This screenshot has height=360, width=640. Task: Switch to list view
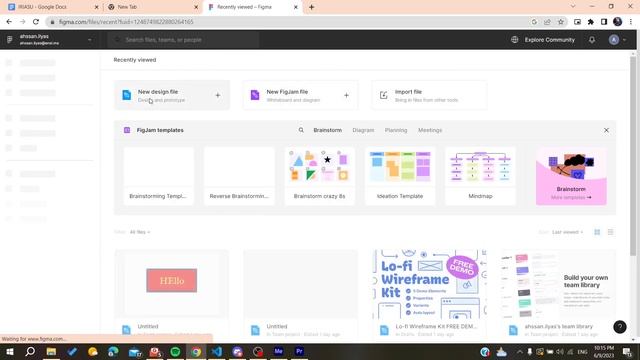(x=610, y=232)
